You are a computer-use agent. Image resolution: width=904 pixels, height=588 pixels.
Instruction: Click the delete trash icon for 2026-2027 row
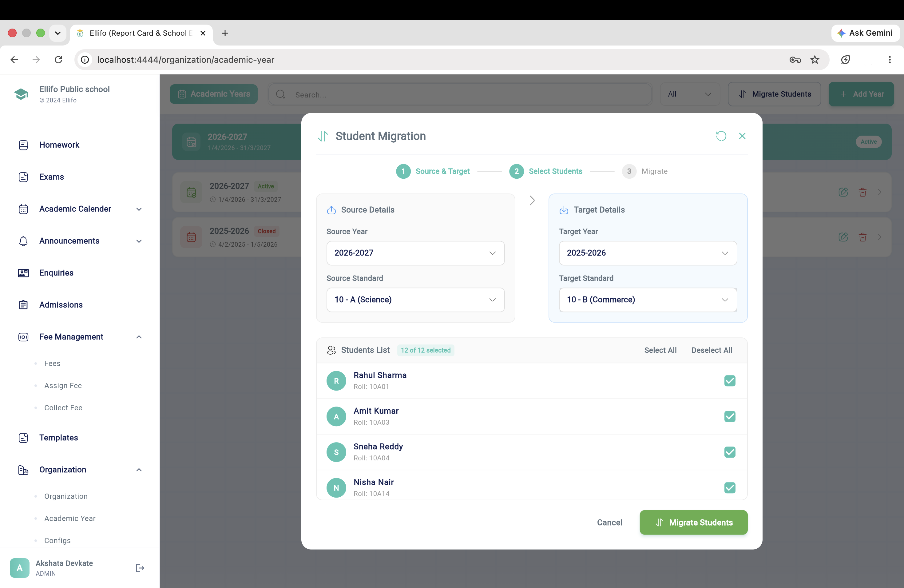[x=862, y=192]
